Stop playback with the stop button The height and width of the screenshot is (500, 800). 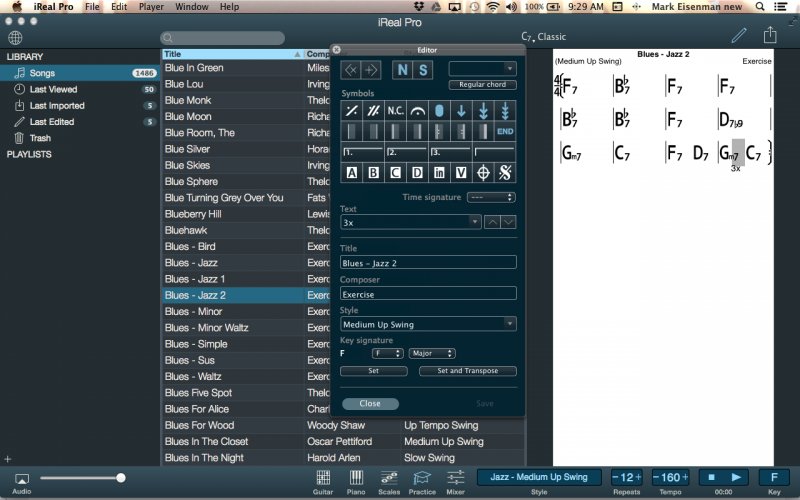click(x=711, y=478)
